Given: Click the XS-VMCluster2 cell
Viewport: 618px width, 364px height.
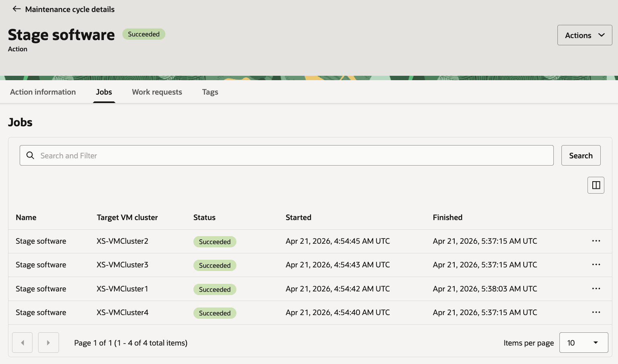Looking at the screenshot, I should pyautogui.click(x=122, y=241).
